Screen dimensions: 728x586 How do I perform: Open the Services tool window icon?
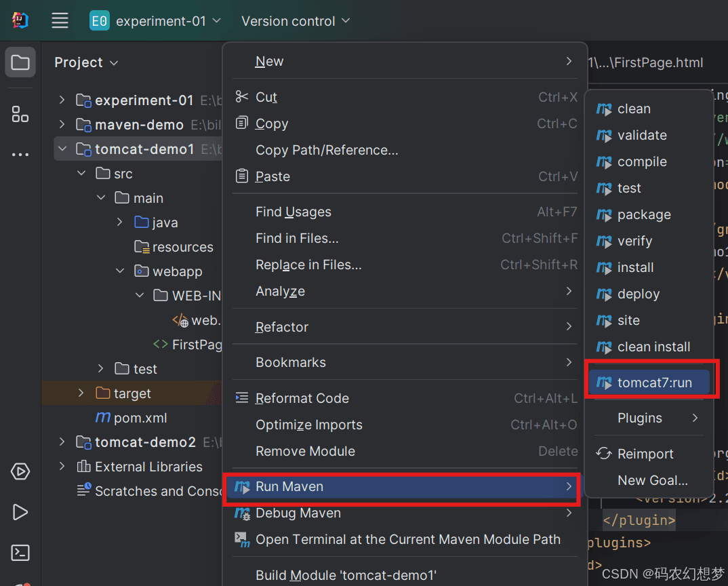point(20,471)
